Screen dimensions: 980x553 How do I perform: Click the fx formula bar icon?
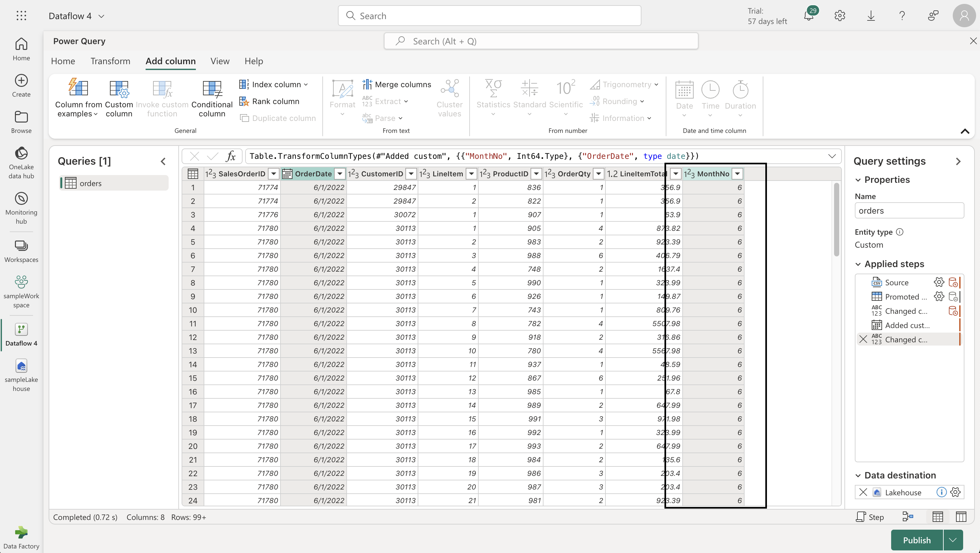pos(231,156)
